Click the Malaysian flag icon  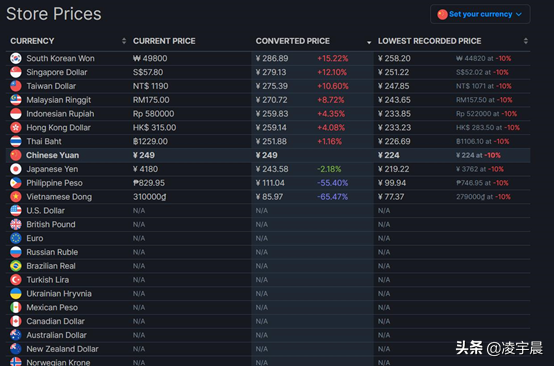click(x=16, y=100)
